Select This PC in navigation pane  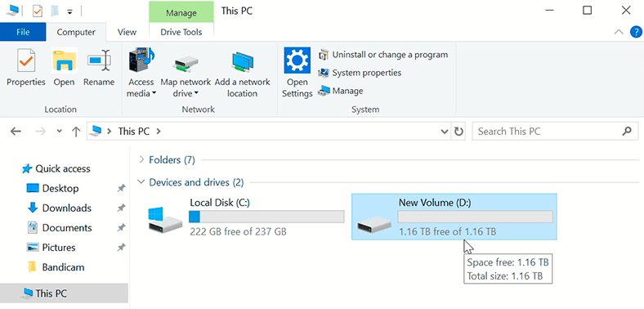pyautogui.click(x=64, y=293)
